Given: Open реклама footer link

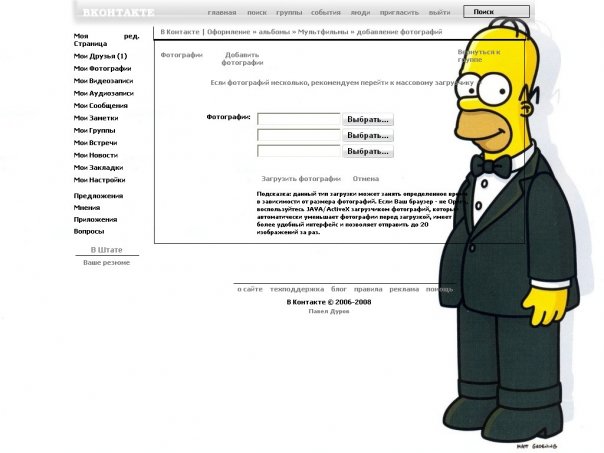Looking at the screenshot, I should click(x=404, y=289).
